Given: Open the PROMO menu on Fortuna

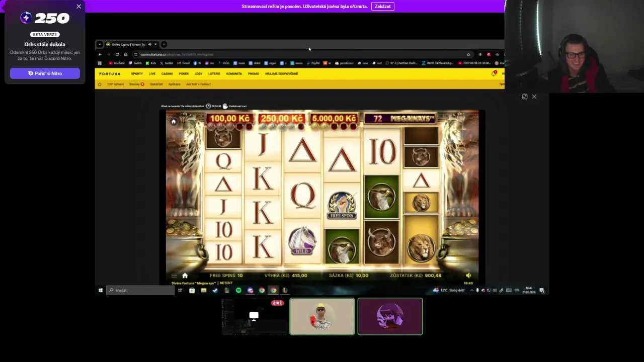Looking at the screenshot, I should pyautogui.click(x=254, y=74).
